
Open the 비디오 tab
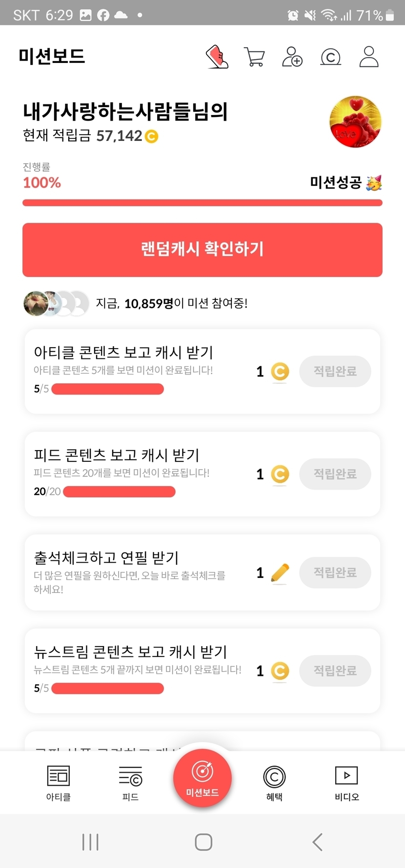[x=346, y=783]
